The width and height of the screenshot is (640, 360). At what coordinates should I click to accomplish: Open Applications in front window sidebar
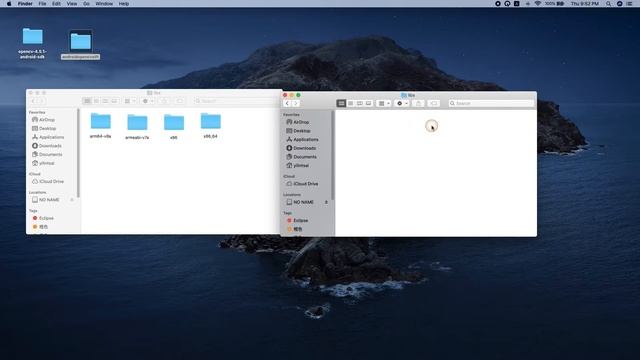tap(305, 139)
